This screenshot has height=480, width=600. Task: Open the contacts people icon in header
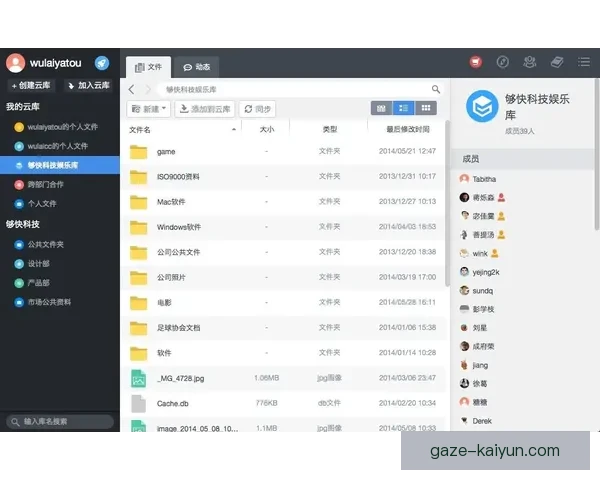530,62
